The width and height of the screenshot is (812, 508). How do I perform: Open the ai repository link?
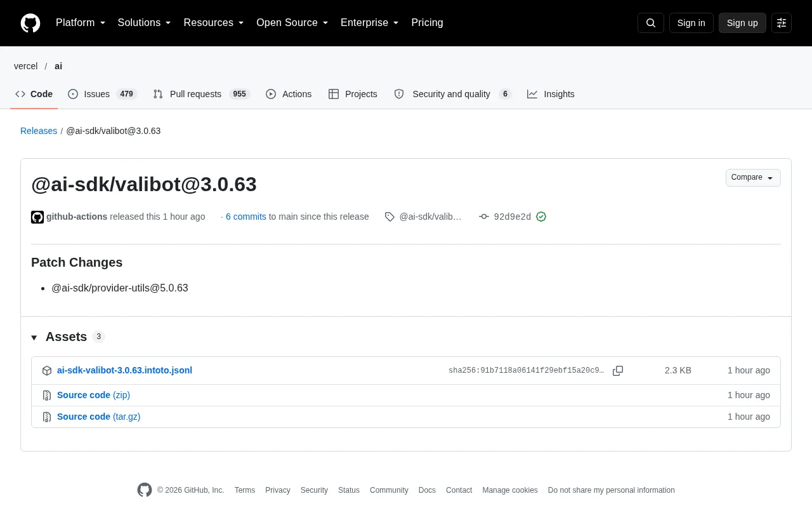tap(58, 66)
